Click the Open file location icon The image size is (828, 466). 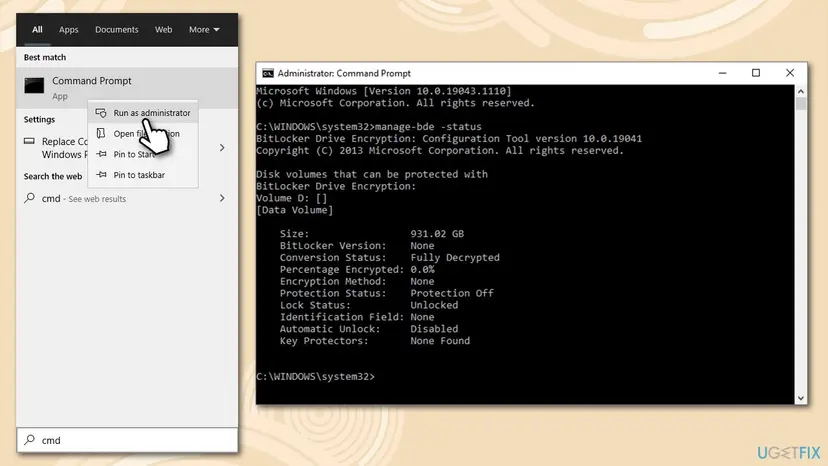101,133
